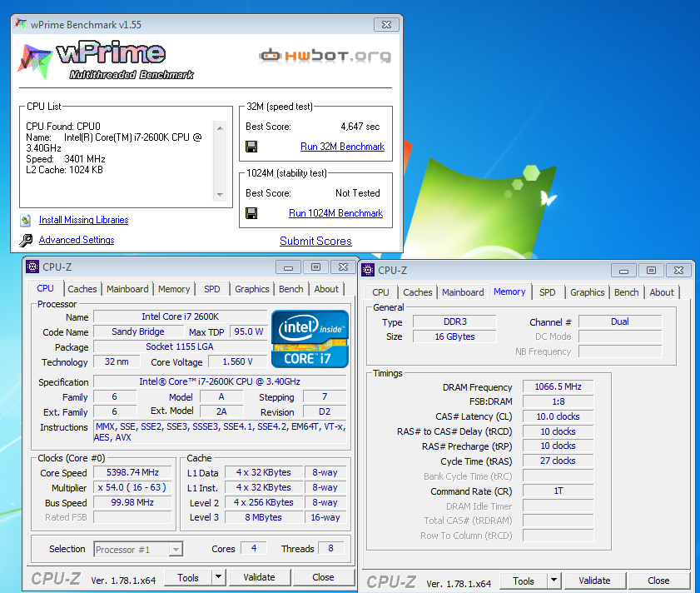Image resolution: width=700 pixels, height=593 pixels.
Task: Run the 32M Benchmark
Action: click(x=342, y=147)
